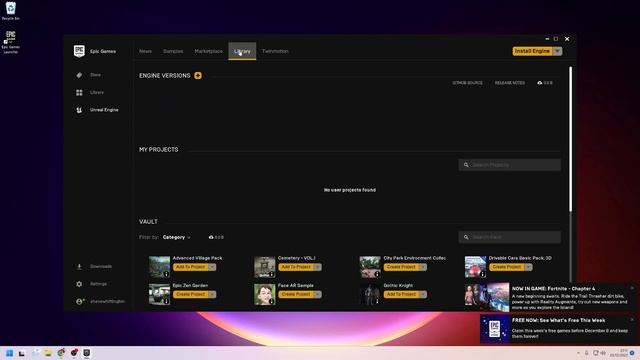Viewport: 640px width, 360px height.
Task: Open the Free Now weekly games notification
Action: coord(558,329)
